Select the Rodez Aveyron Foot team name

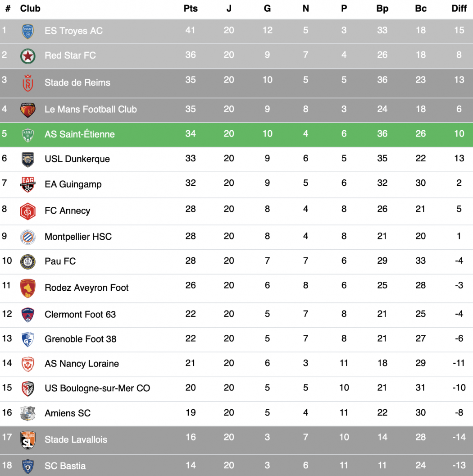tap(86, 288)
